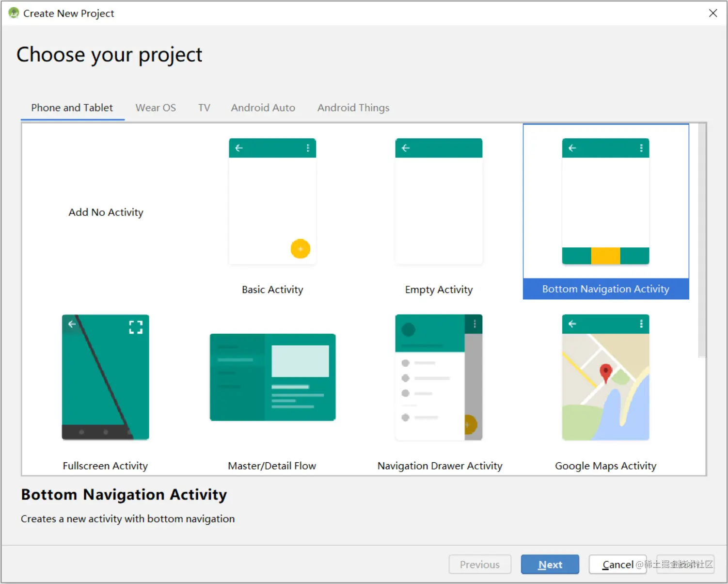The width and height of the screenshot is (728, 584).
Task: Click the avatar circle in Navigation Drawer preview
Action: click(x=409, y=330)
